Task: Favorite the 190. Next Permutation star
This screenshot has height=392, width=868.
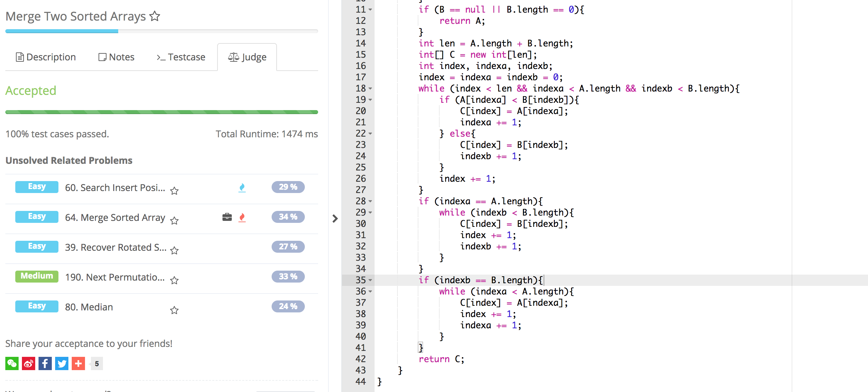Action: click(174, 280)
